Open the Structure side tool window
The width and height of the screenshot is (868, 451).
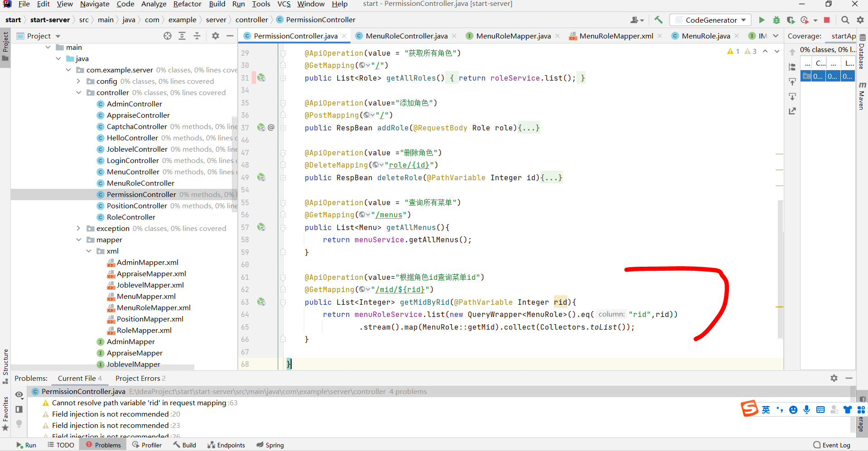5,366
